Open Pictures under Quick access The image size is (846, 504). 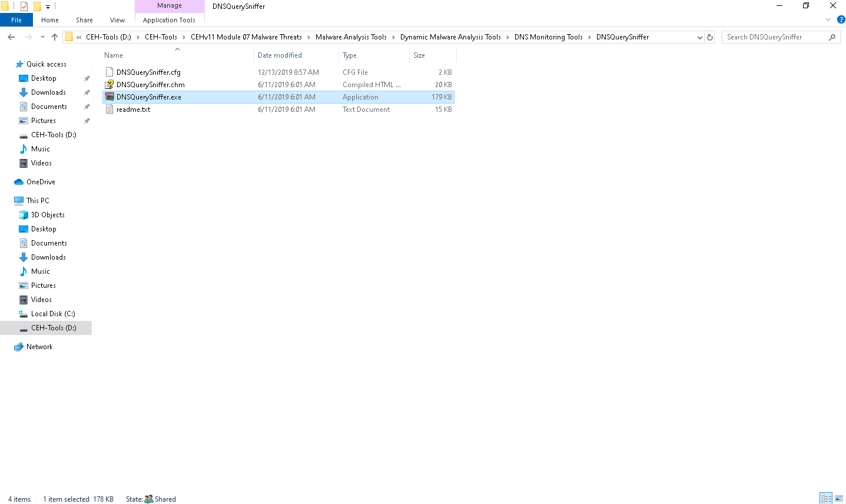[44, 121]
